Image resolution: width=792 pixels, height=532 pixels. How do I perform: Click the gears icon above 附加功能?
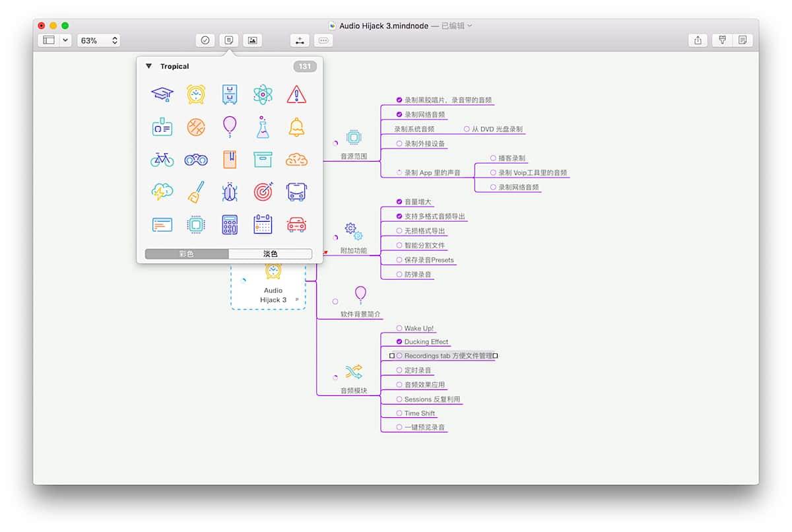354,231
